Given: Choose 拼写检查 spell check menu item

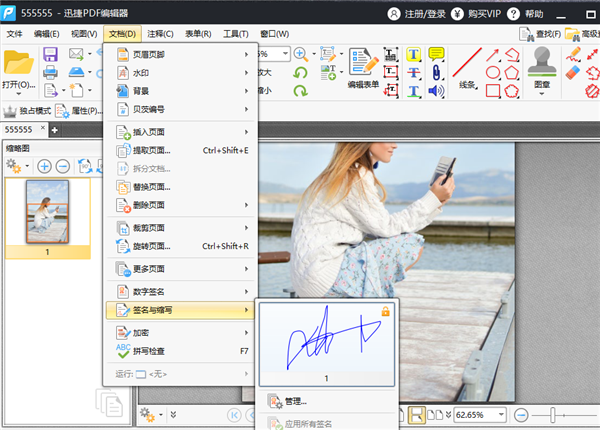Looking at the screenshot, I should pyautogui.click(x=181, y=351).
